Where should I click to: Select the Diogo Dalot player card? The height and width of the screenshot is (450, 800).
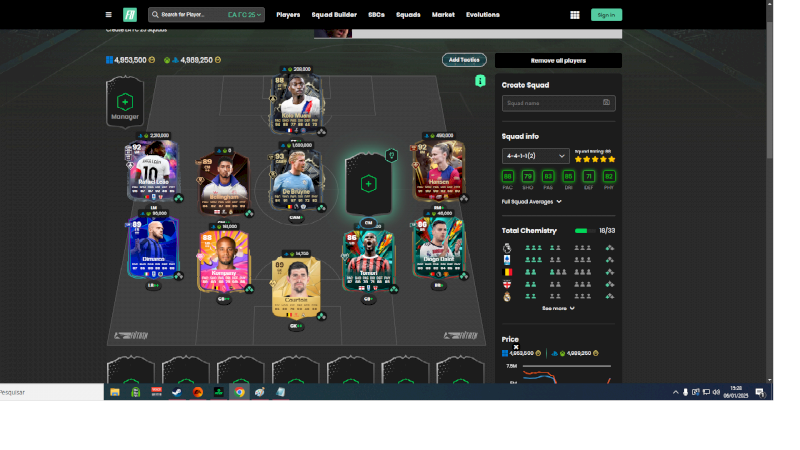(439, 248)
